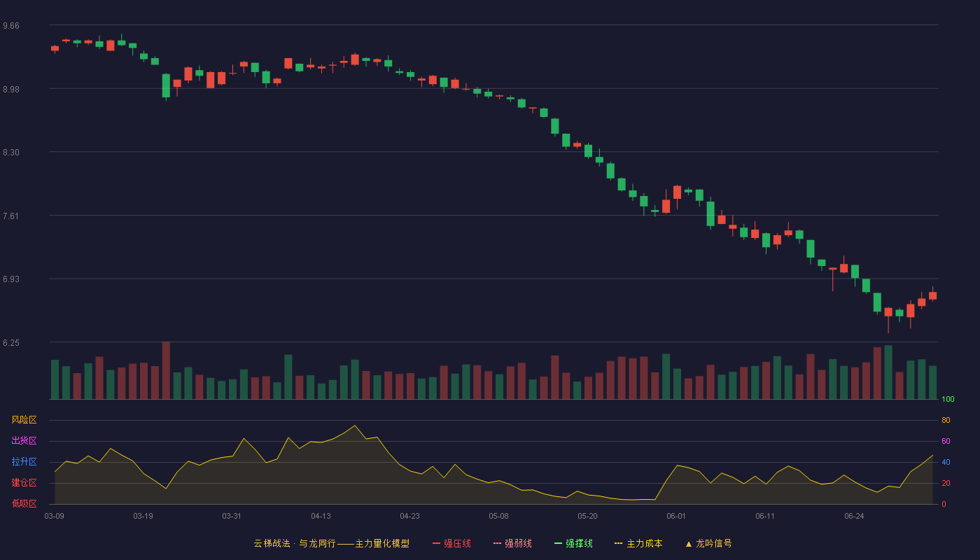Click the 05-08 date axis label
This screenshot has height=560, width=980.
tap(498, 516)
